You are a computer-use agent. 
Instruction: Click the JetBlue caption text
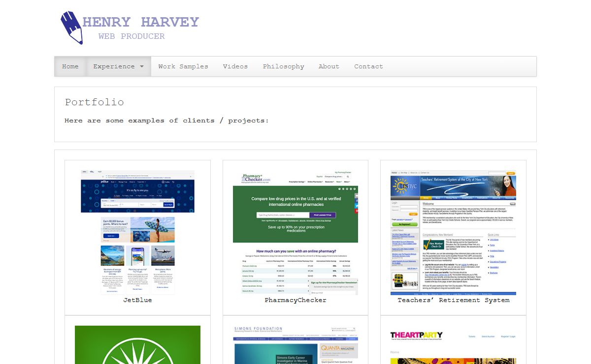coord(137,300)
